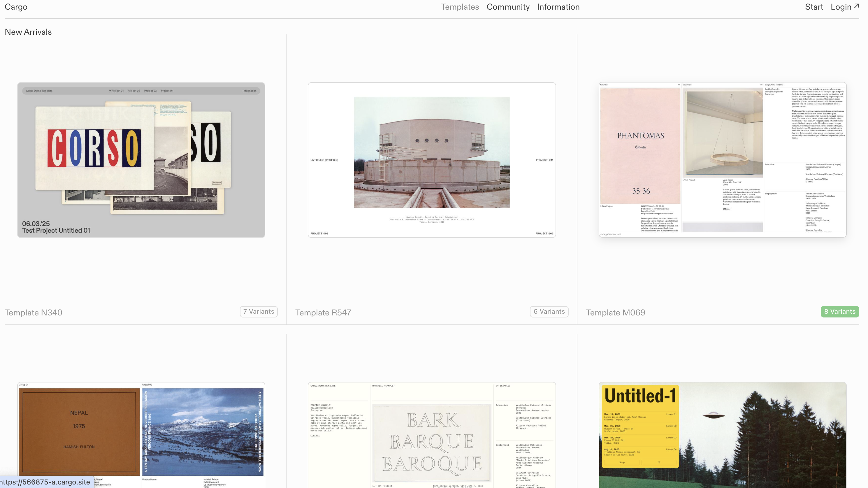Open Template R547 building preview thumbnail

(x=432, y=160)
